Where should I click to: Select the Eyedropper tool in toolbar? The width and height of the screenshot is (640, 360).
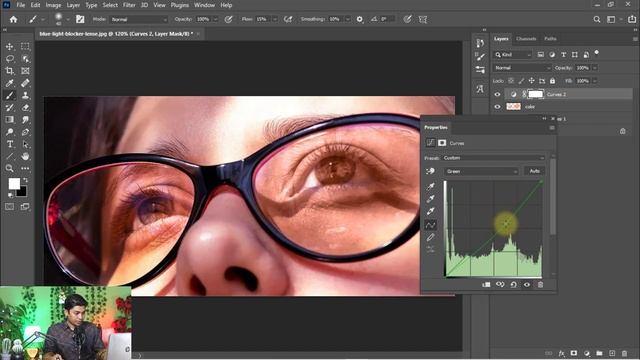pos(9,83)
